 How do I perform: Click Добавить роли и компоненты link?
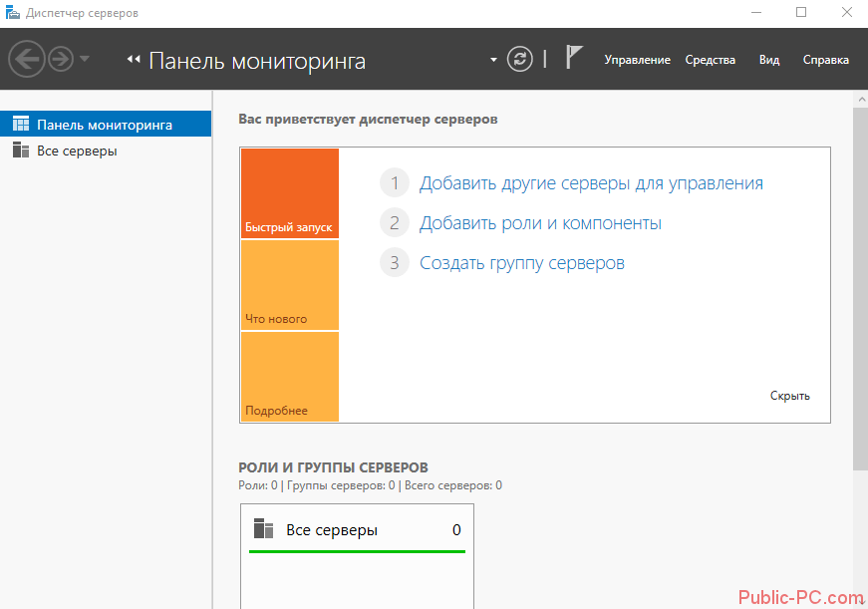click(x=540, y=223)
